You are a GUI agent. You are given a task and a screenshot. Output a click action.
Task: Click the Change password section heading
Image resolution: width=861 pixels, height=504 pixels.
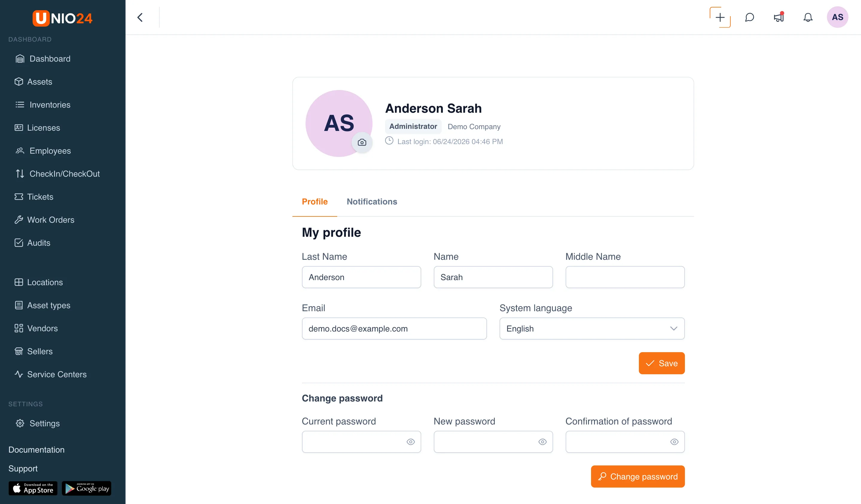[x=342, y=398]
